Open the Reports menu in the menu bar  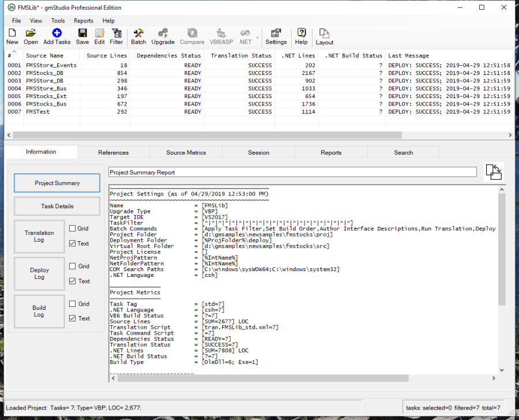click(84, 21)
